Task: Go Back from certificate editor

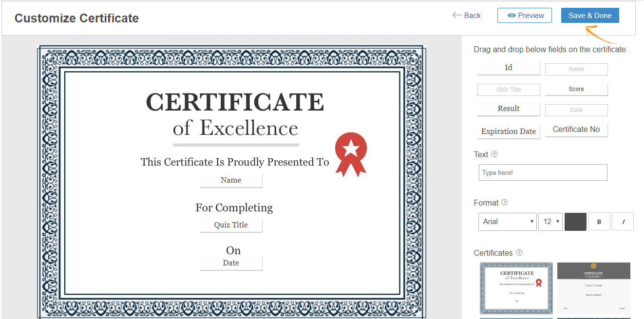Action: pyautogui.click(x=467, y=16)
